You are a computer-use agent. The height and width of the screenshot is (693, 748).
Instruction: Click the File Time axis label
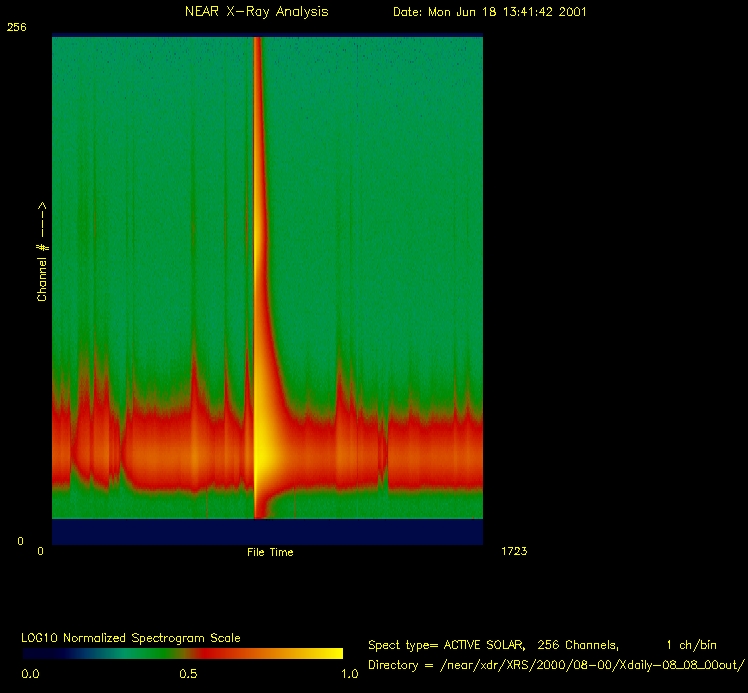click(270, 552)
